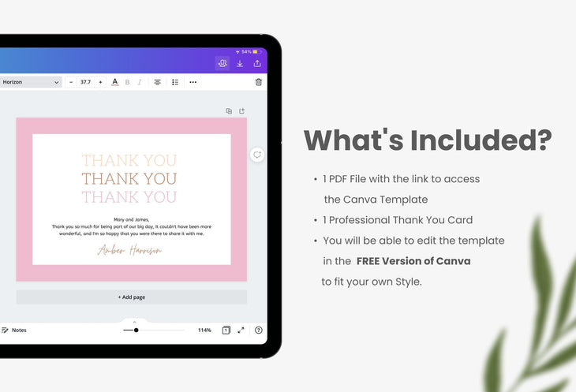Enter fullscreen presentation mode

(x=241, y=330)
